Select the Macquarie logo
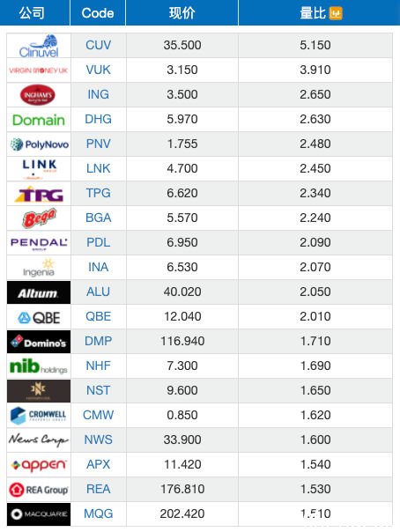Image resolution: width=400 pixels, height=532 pixels. click(39, 514)
